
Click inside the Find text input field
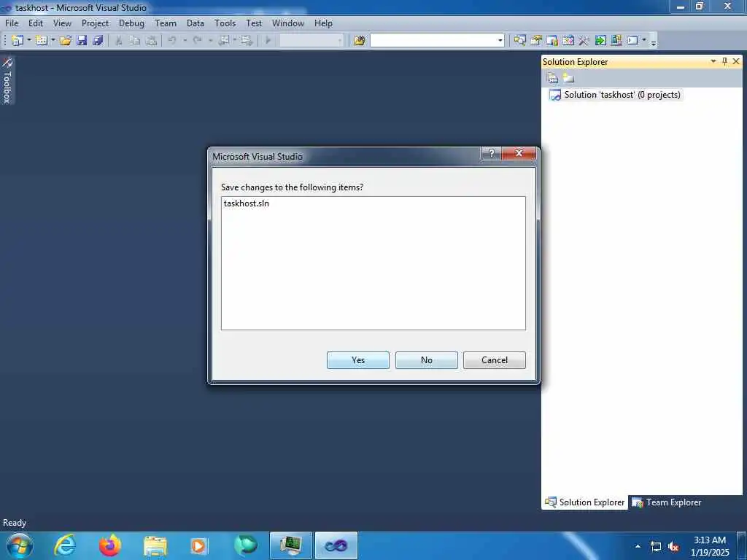(x=433, y=41)
